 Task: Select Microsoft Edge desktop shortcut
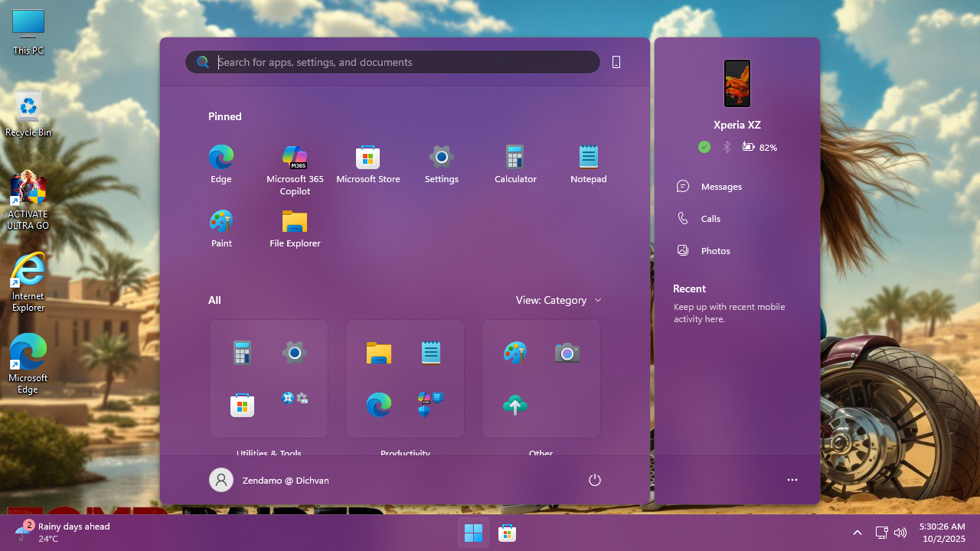click(x=28, y=364)
